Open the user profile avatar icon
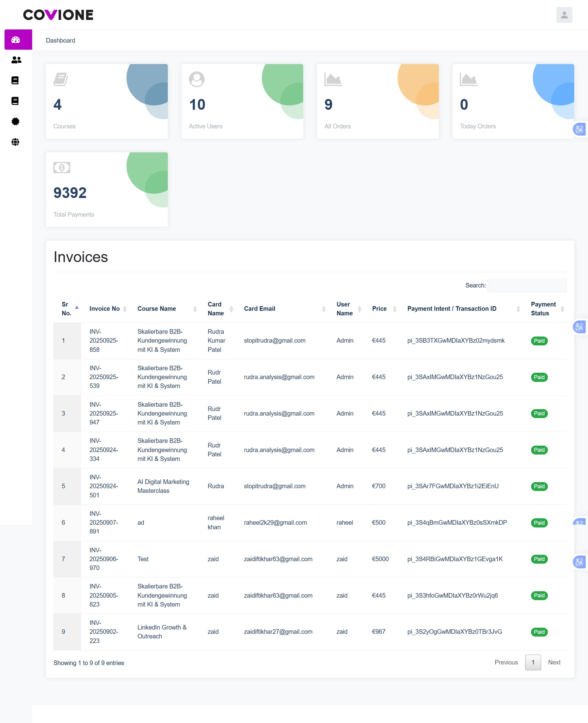The width and height of the screenshot is (588, 723). pyautogui.click(x=564, y=15)
